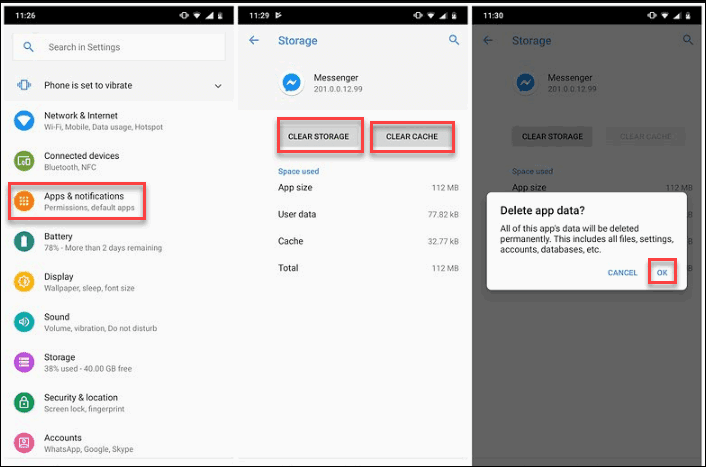
Task: Tap the 'Storage' title in middle screen
Action: 298,41
